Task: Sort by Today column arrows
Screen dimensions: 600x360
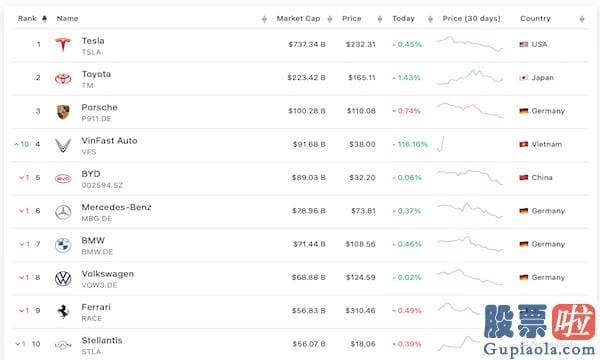Action: 430,19
